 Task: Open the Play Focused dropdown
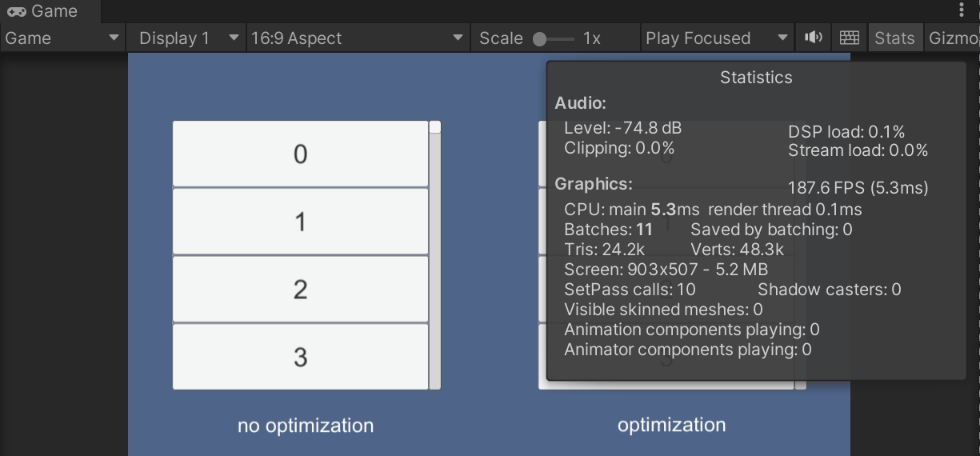click(x=717, y=38)
